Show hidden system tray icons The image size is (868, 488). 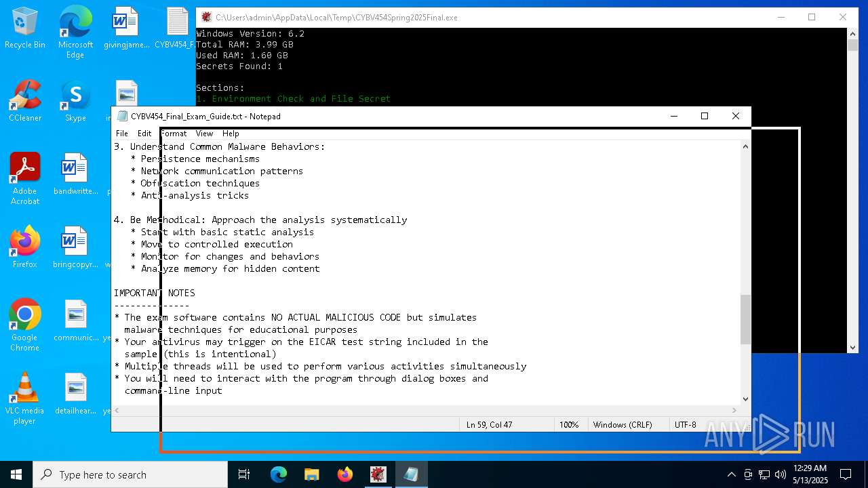pyautogui.click(x=731, y=474)
